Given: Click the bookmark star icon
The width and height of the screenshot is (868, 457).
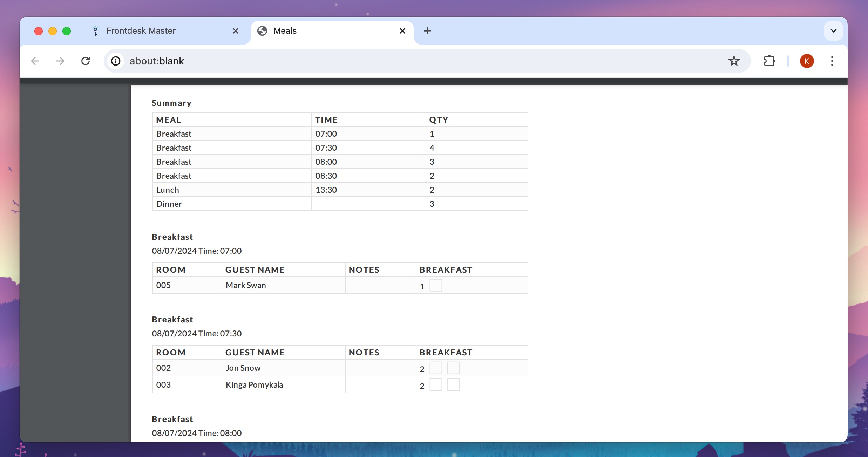Looking at the screenshot, I should pyautogui.click(x=734, y=61).
